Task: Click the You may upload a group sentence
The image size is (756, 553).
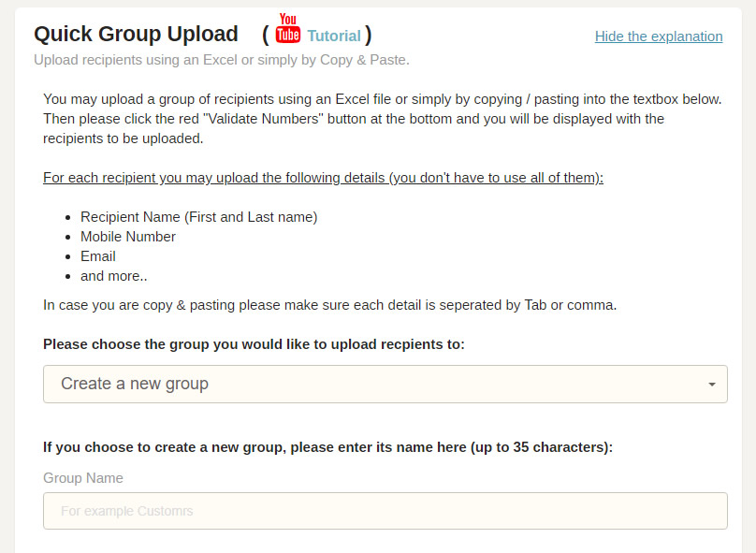Action: [x=382, y=98]
